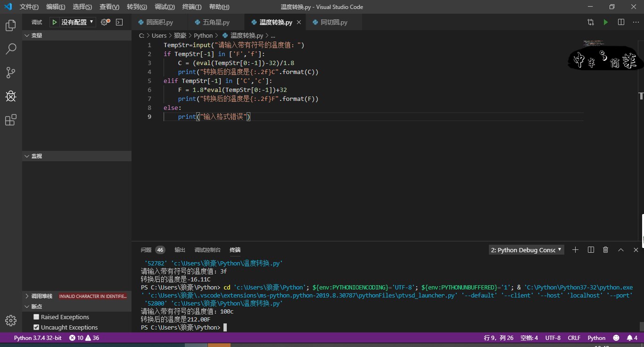Open the 帮助(H) menu
This screenshot has height=347, width=644.
219,7
